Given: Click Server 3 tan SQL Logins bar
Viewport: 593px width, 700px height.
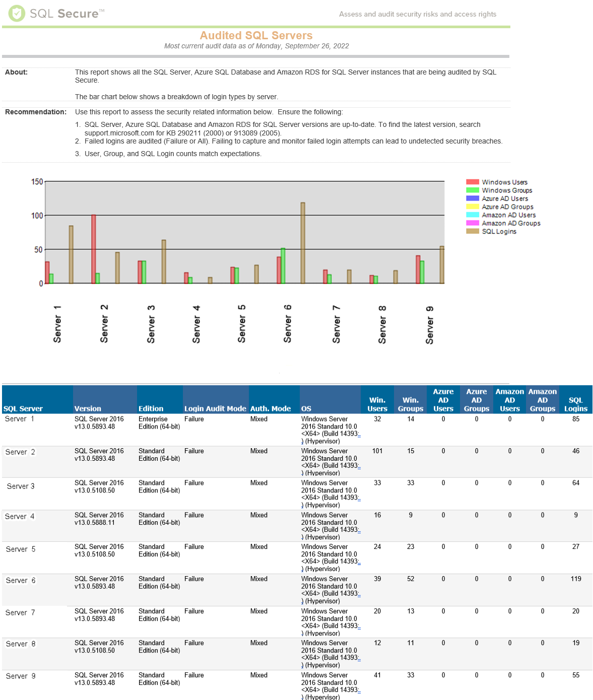Looking at the screenshot, I should (164, 261).
